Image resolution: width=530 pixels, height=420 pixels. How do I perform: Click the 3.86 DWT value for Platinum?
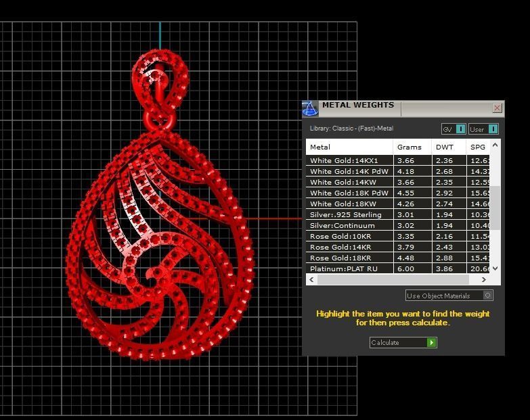click(x=444, y=269)
